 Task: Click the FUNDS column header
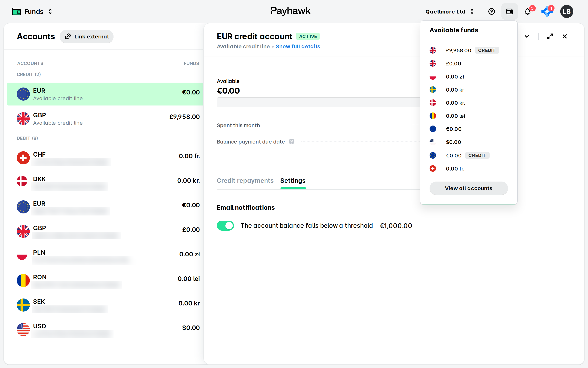click(x=191, y=64)
